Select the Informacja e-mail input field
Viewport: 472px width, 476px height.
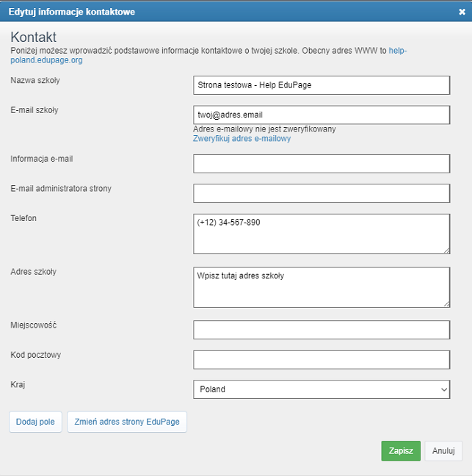322,164
